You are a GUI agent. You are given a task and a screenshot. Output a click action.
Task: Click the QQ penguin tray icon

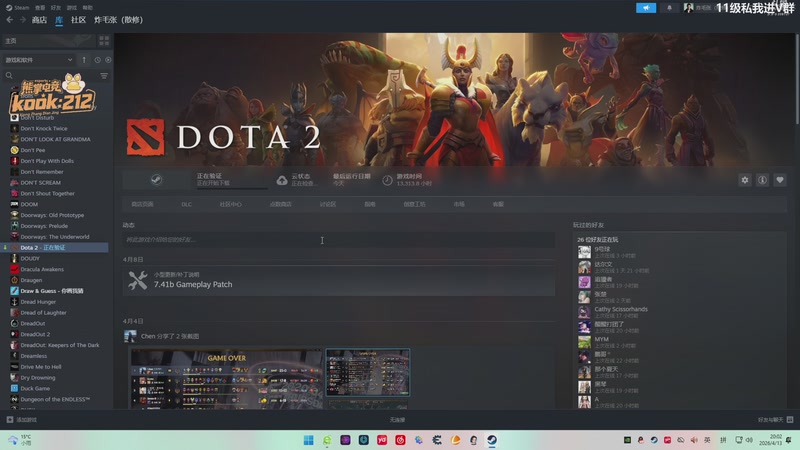pos(641,440)
